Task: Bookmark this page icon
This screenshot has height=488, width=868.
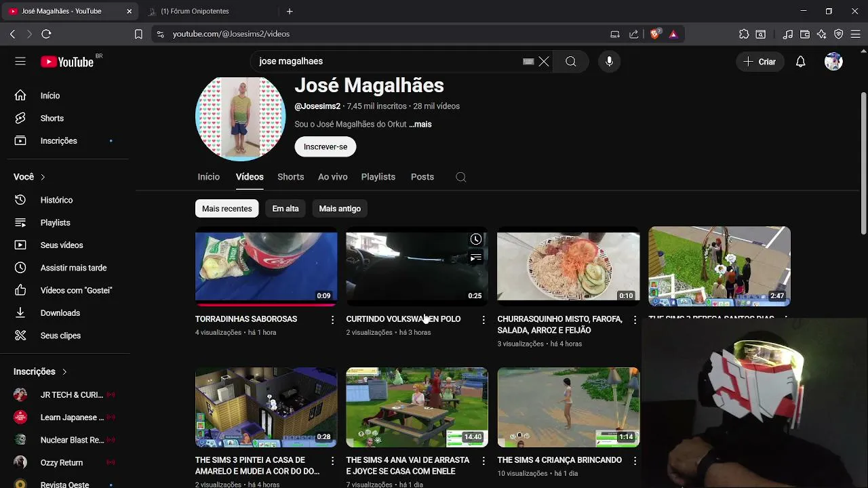Action: 138,34
